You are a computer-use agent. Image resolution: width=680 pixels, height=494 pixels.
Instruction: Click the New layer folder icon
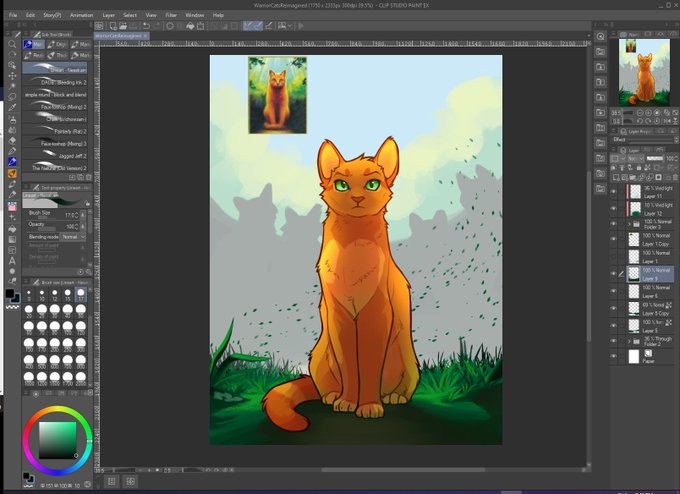click(x=633, y=177)
